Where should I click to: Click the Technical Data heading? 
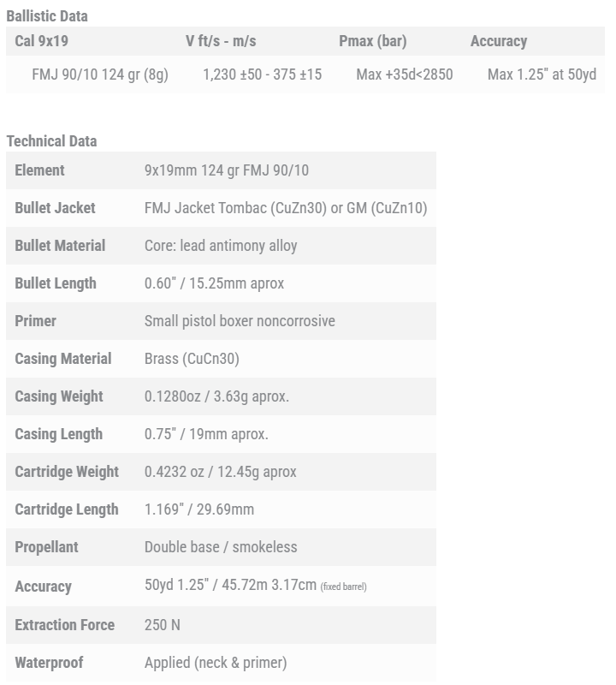51,141
